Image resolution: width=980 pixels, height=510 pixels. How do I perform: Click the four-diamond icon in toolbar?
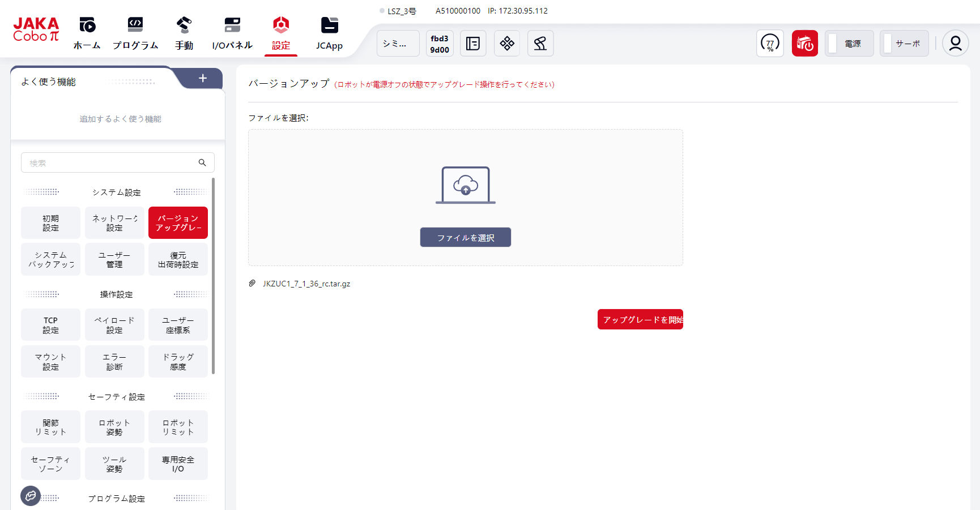pyautogui.click(x=507, y=44)
